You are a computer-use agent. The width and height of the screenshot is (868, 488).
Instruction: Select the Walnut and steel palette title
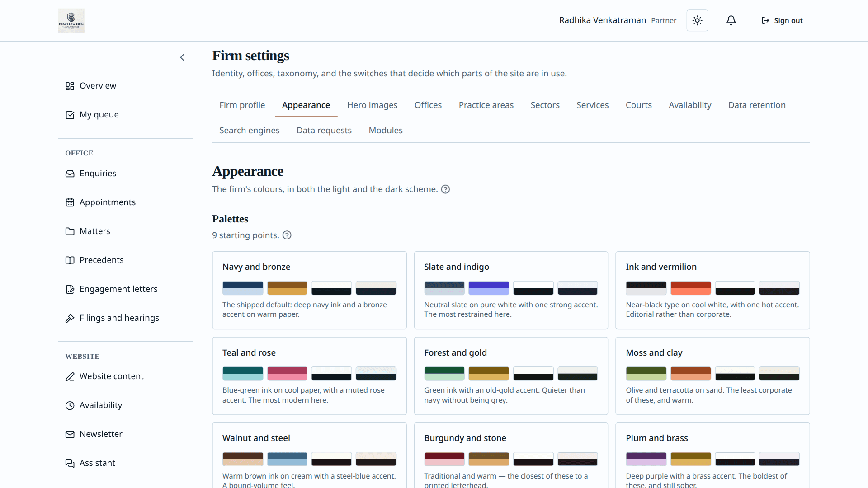pos(256,438)
